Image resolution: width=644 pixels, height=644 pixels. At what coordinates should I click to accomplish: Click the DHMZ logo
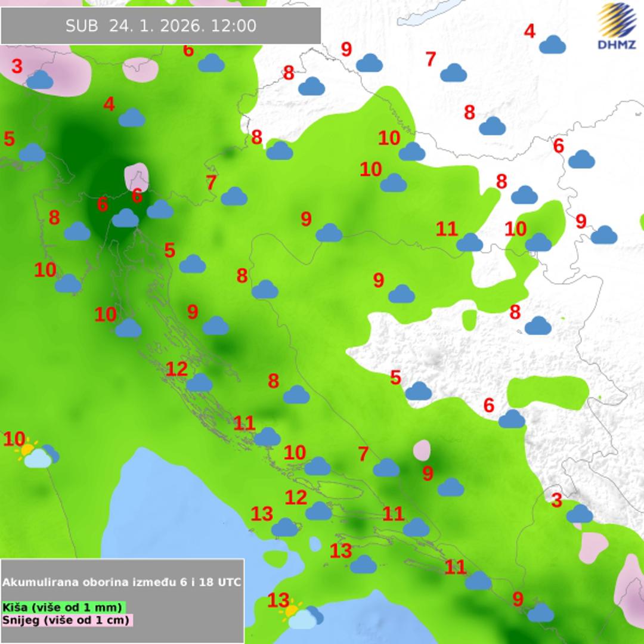coord(616,26)
